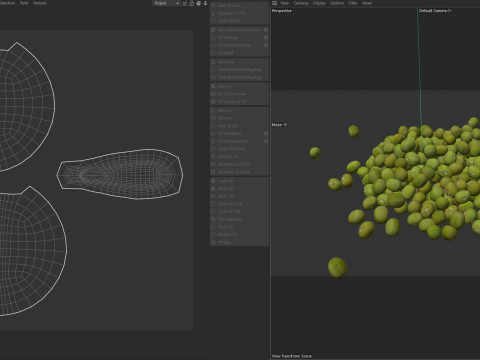Open the Textures menu

point(40,3)
